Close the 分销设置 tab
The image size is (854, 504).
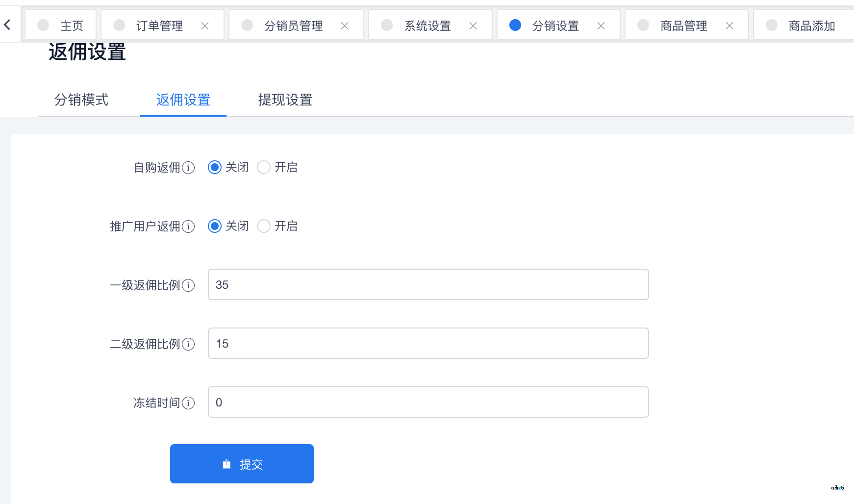click(x=601, y=25)
